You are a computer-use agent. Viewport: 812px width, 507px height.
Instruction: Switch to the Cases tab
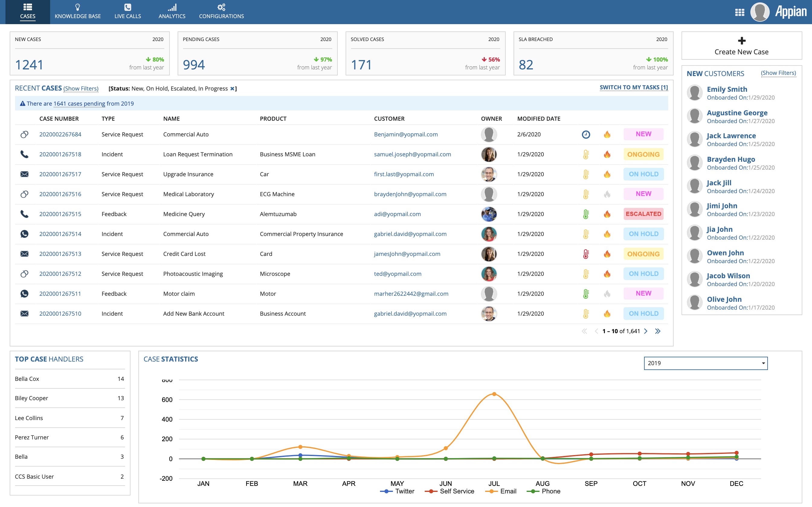pyautogui.click(x=28, y=12)
